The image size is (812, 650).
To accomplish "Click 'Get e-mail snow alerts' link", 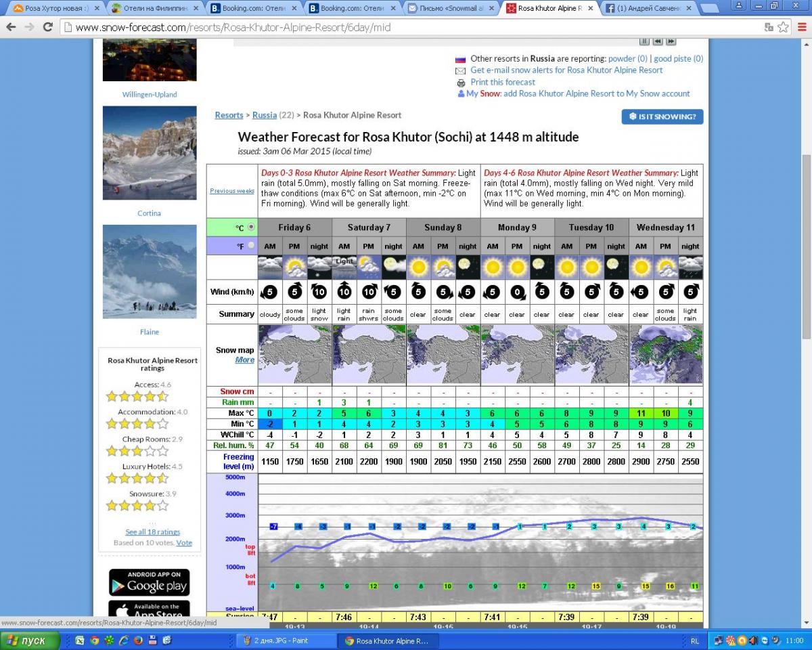I will tap(566, 70).
